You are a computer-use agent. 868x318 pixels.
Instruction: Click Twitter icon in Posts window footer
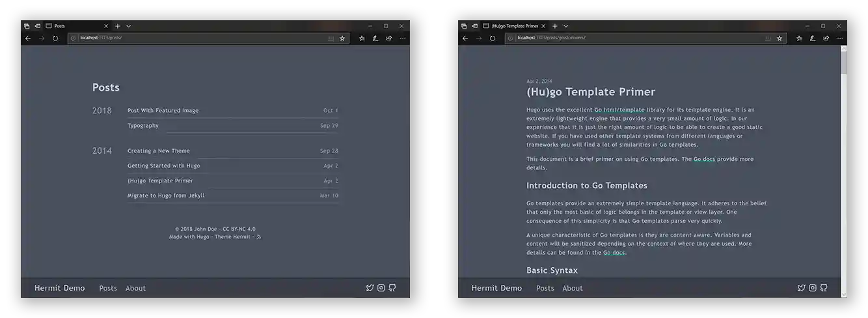(x=370, y=287)
